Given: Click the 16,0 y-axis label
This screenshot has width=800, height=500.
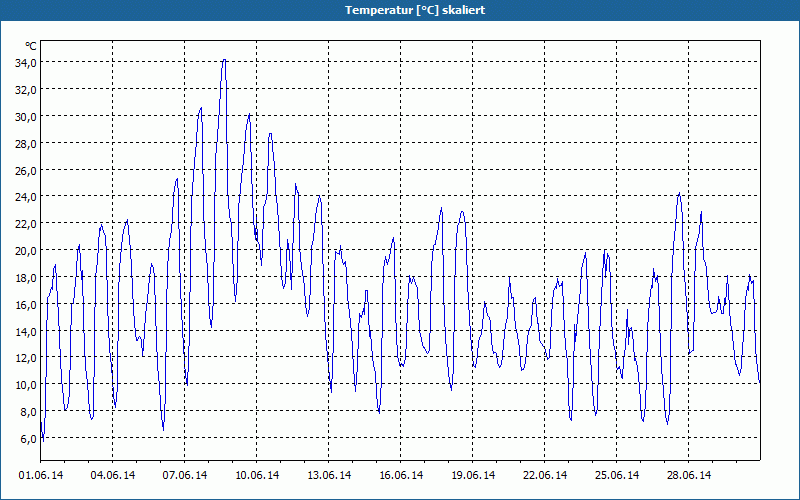Looking at the screenshot, I should (26, 305).
